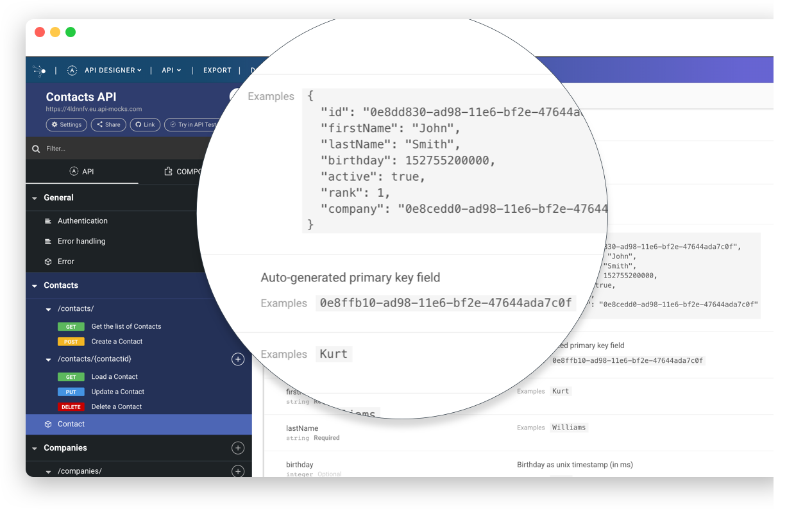812x509 pixels.
Task: Click the plus icon beside /companies/
Action: (x=238, y=471)
